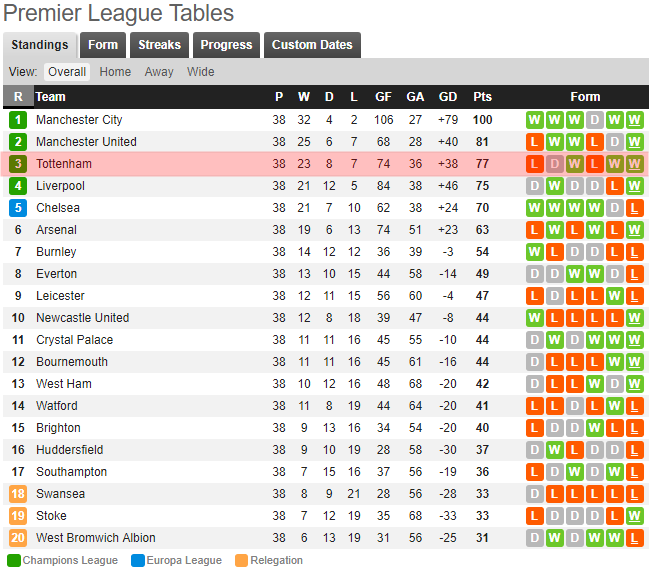Click the Champions League legend swatch

click(14, 561)
